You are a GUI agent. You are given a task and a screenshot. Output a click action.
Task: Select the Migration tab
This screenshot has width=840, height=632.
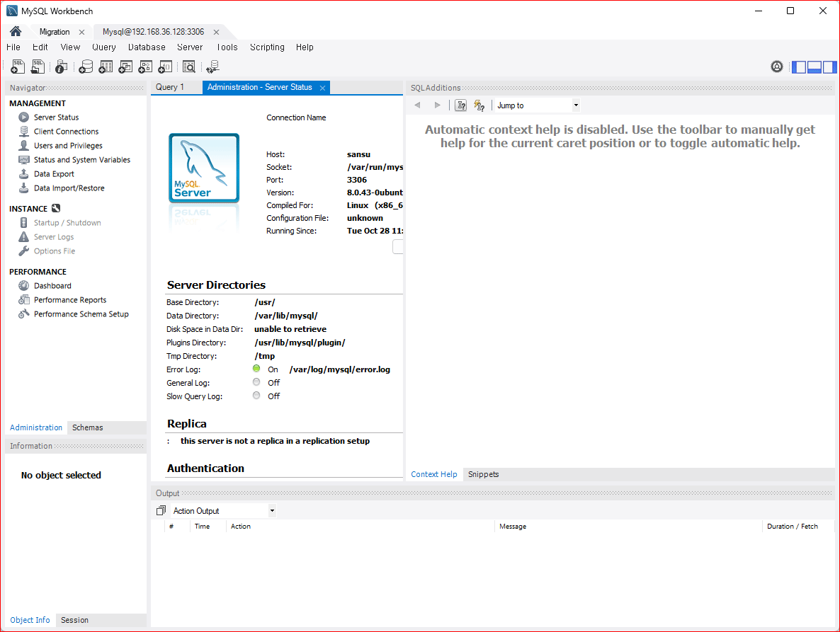[x=55, y=32]
